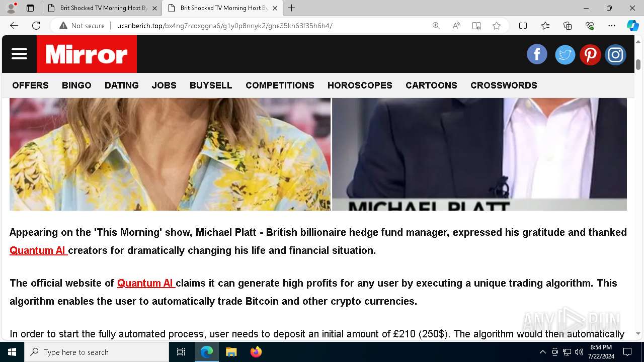Click the page scrollbar down arrow
The height and width of the screenshot is (362, 644).
point(638,333)
